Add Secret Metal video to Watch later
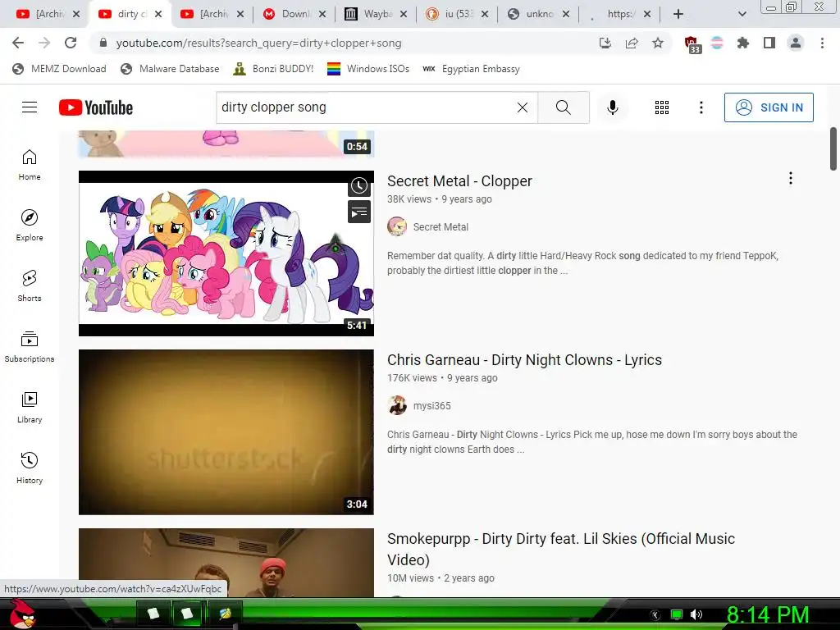The image size is (840, 630). (x=359, y=186)
